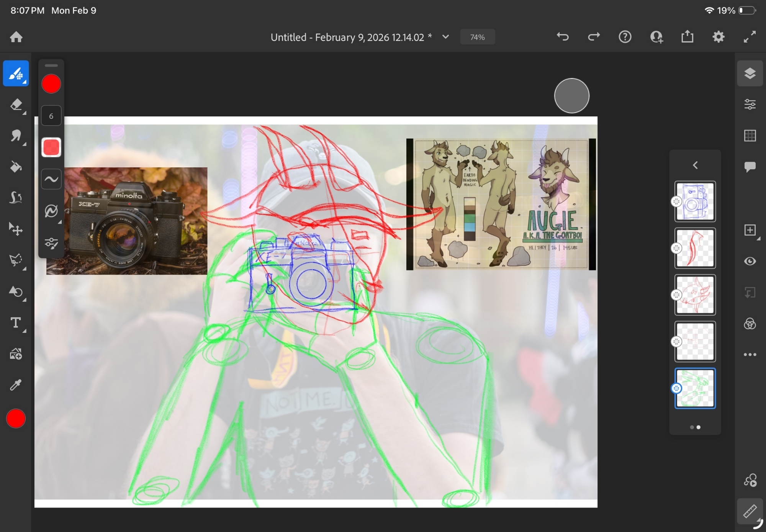Toggle the Layers panel icon
Screen dimensions: 766x532
click(750, 73)
